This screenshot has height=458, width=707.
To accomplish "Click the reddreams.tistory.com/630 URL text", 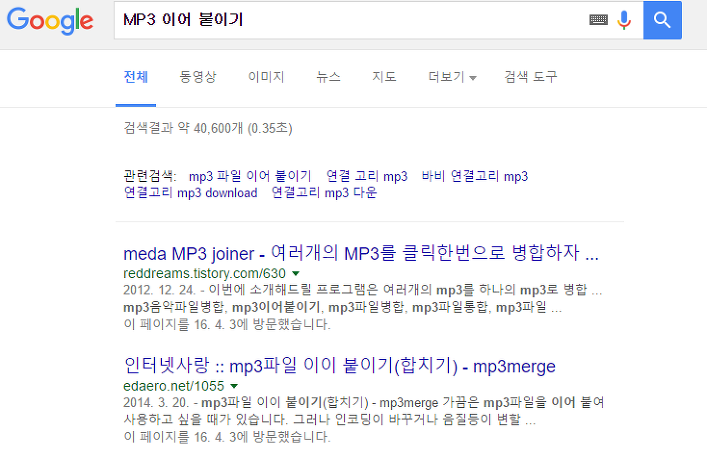I will pyautogui.click(x=204, y=273).
